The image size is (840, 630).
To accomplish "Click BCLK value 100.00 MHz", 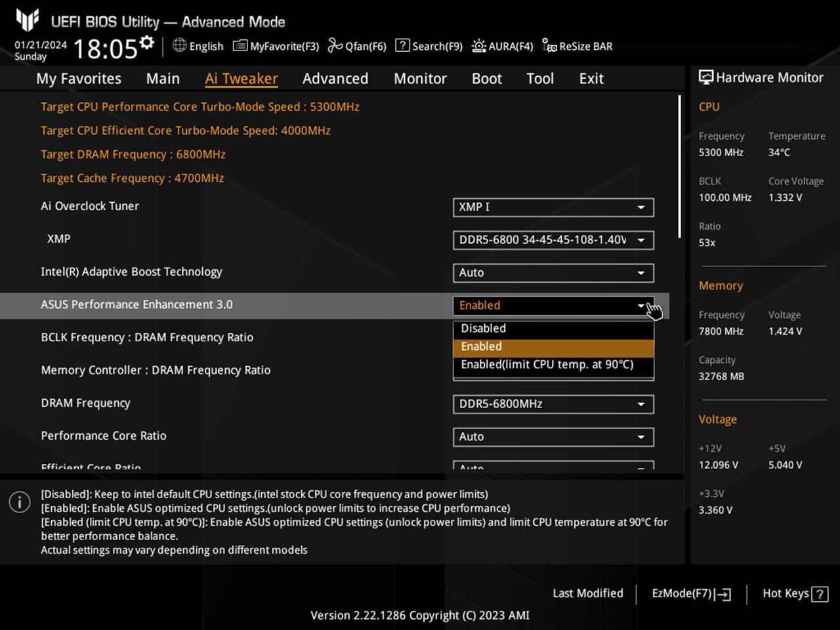I will [725, 198].
